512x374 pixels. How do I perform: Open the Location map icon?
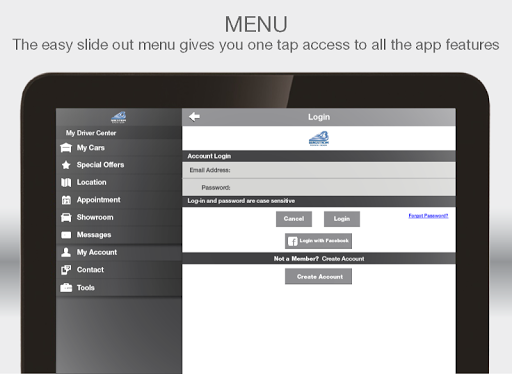pos(66,182)
